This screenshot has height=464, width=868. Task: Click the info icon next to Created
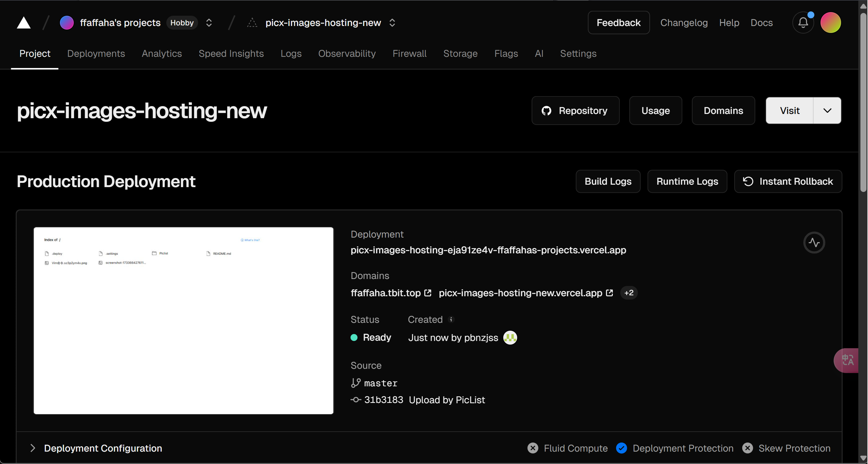pyautogui.click(x=451, y=320)
